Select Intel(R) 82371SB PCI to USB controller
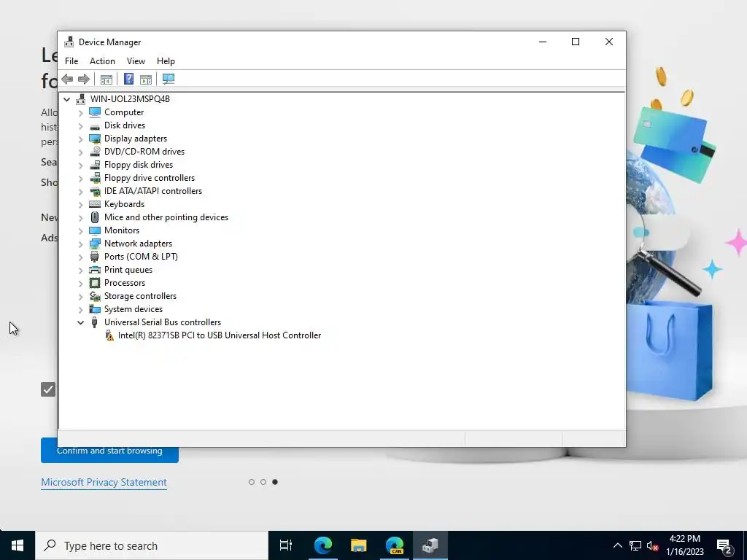747x560 pixels. 219,335
